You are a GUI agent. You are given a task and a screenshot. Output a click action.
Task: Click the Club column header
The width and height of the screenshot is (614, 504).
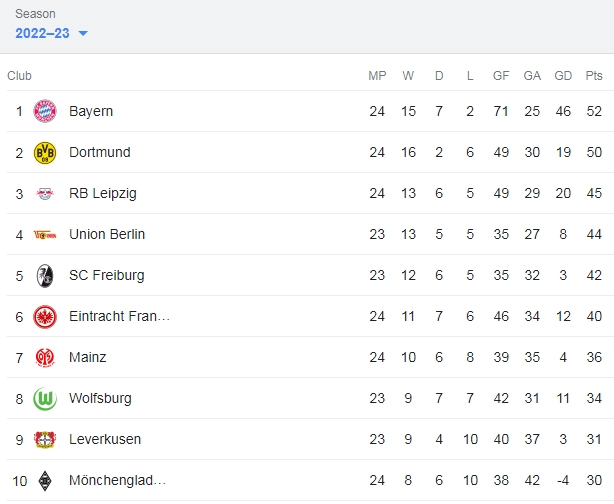(x=19, y=76)
